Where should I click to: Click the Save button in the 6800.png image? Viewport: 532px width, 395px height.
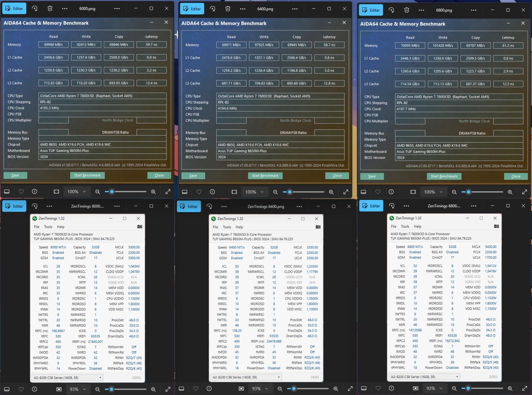[x=372, y=176]
